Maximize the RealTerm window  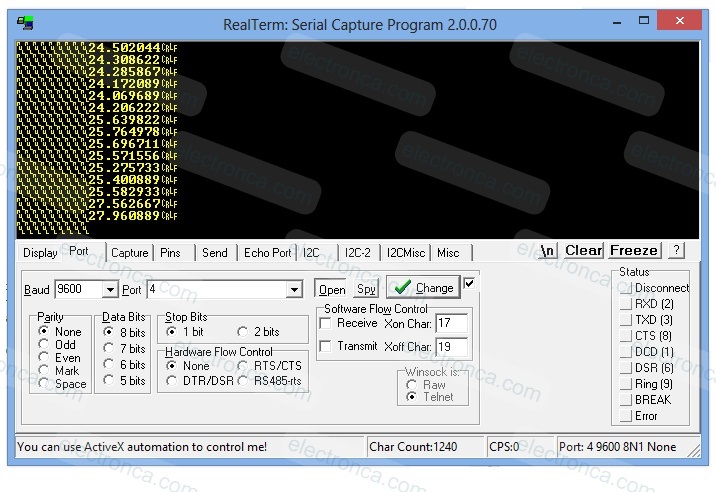point(644,21)
